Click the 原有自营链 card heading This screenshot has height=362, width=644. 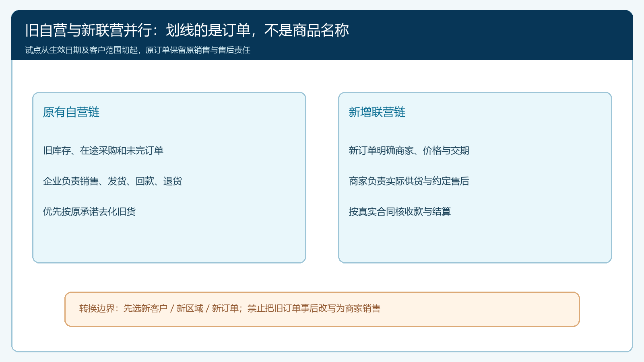pyautogui.click(x=71, y=112)
